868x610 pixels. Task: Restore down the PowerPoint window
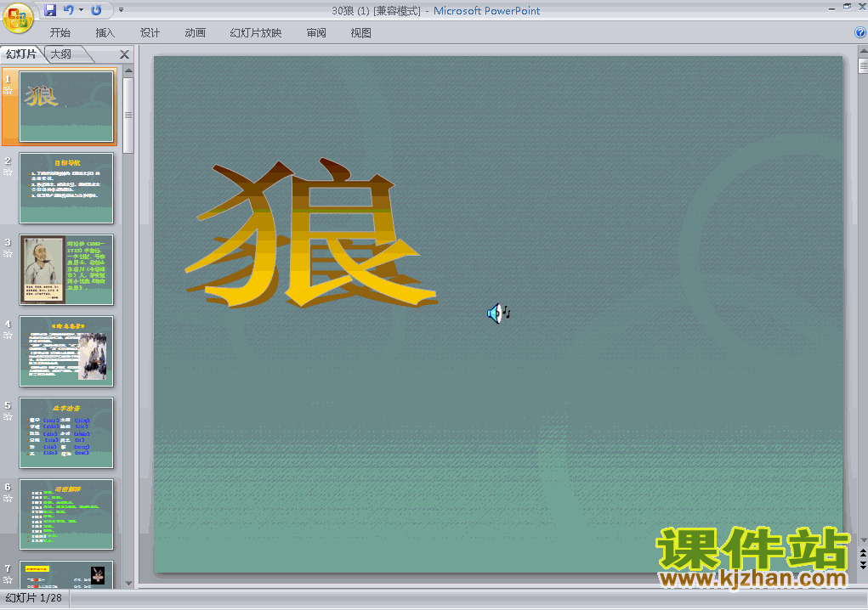click(847, 7)
